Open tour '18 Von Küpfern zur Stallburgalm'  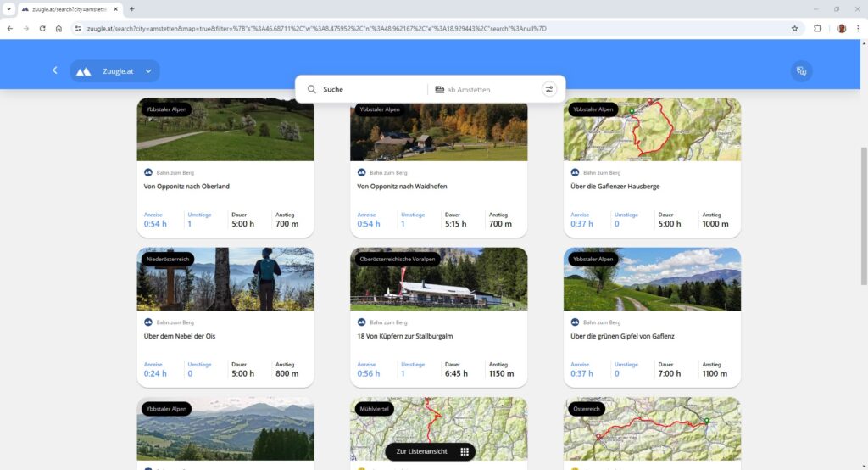[404, 337]
